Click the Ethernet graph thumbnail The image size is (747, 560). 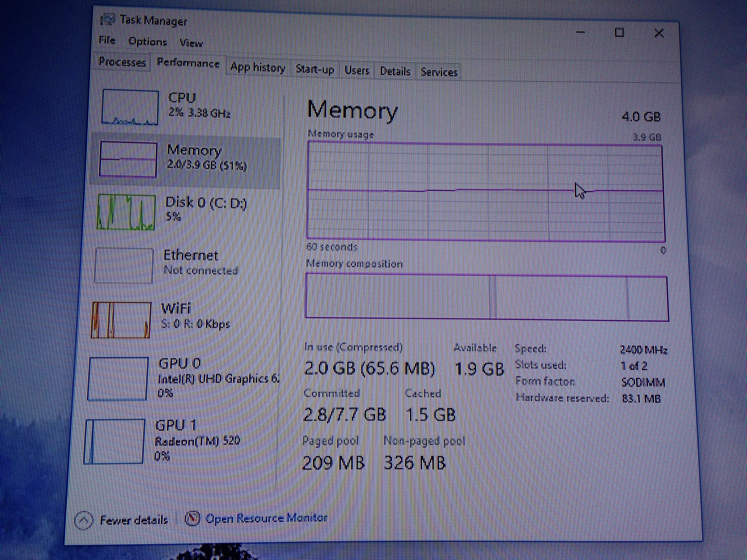point(124,265)
